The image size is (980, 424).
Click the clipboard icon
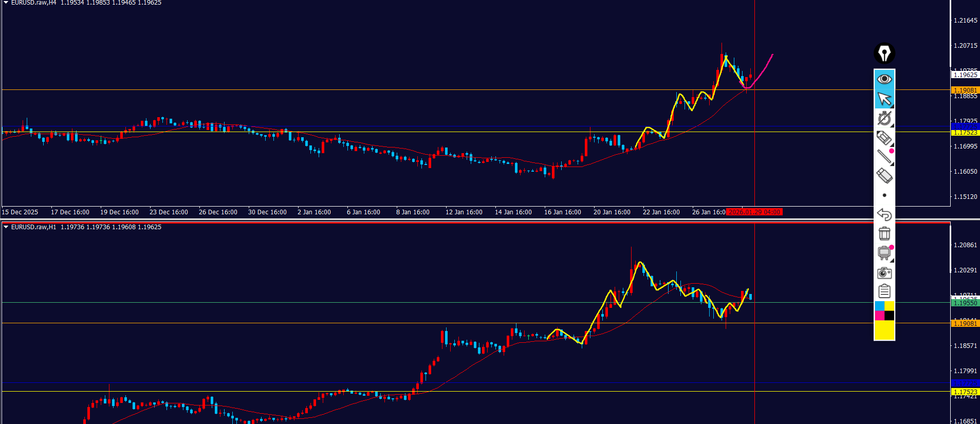pos(884,291)
